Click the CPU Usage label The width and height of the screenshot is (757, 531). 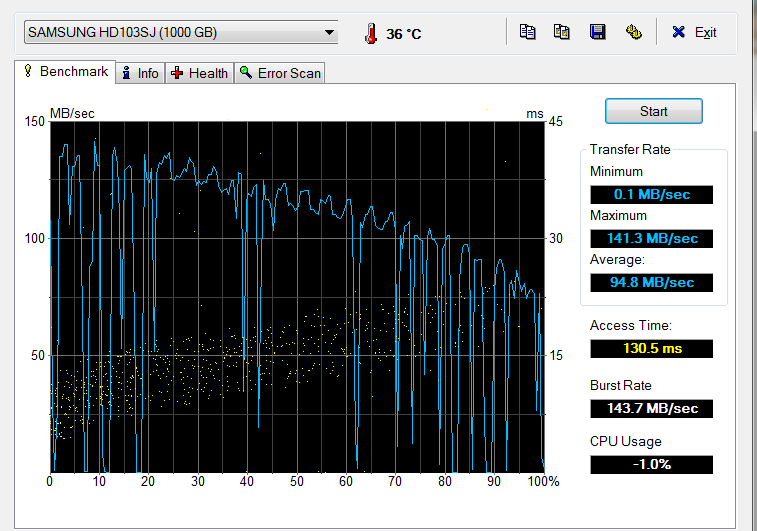click(x=626, y=441)
